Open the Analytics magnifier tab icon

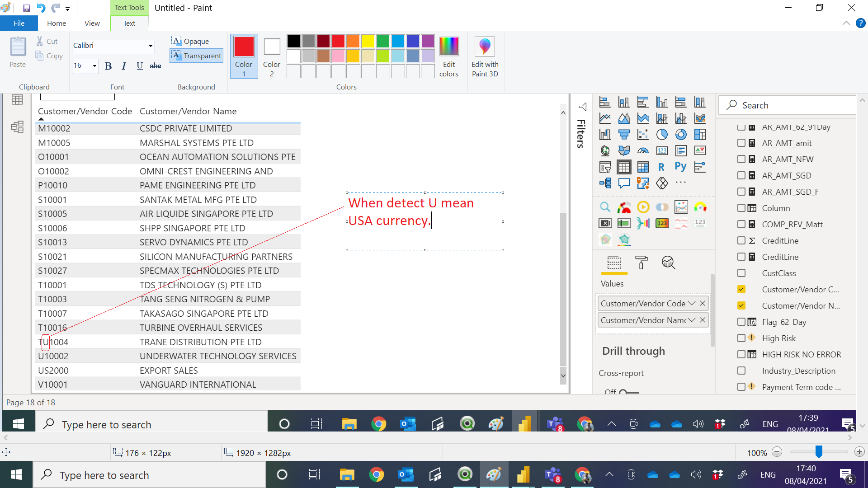click(668, 263)
